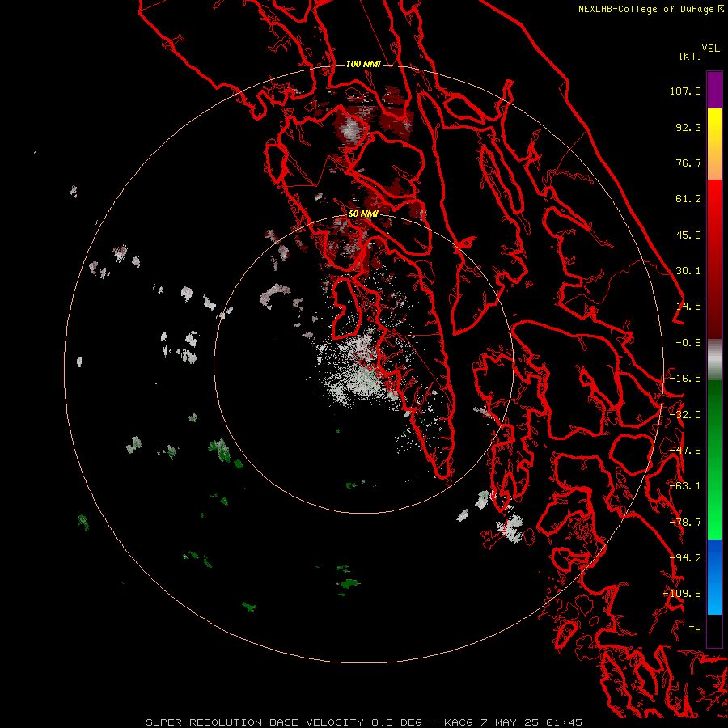Click the TH threshold label

point(695,630)
